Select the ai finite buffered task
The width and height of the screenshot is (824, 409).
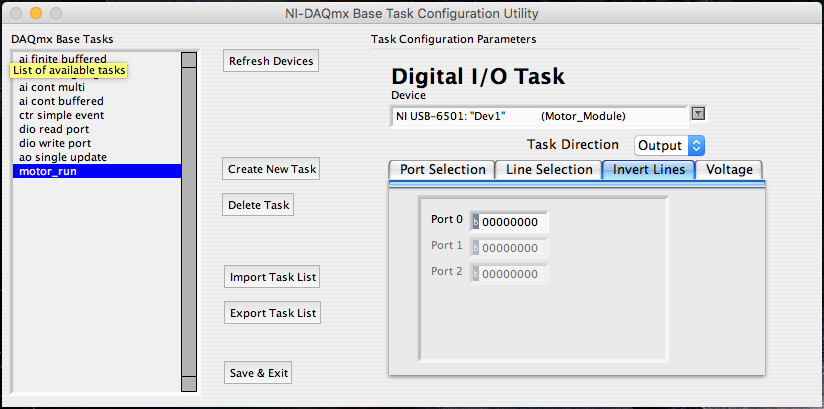coord(97,58)
